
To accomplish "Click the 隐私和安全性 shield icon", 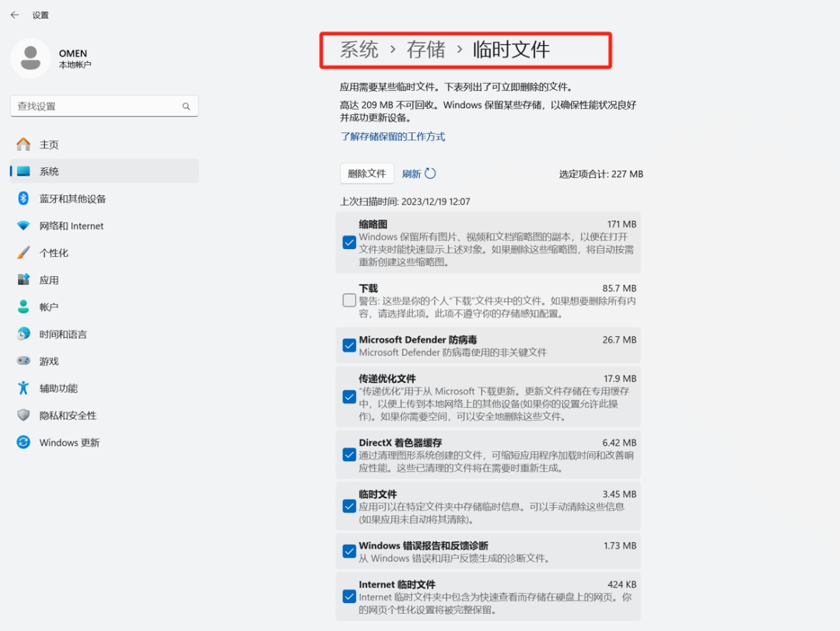I will tap(23, 415).
